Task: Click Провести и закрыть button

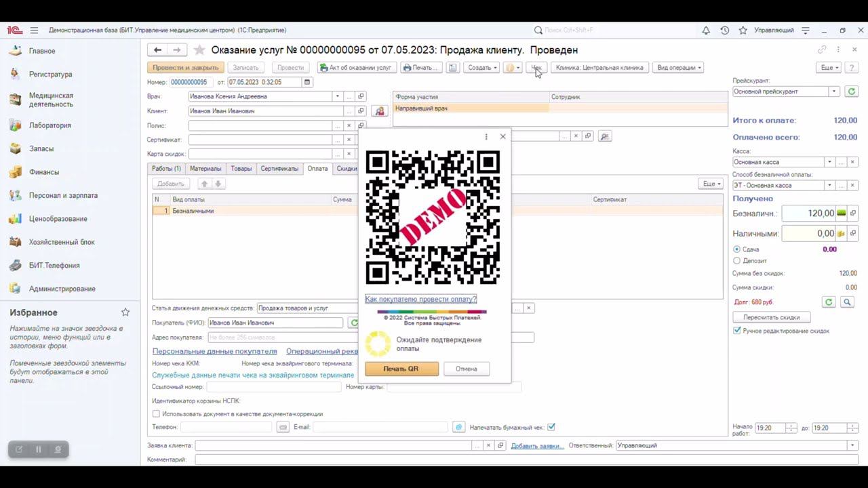Action: (x=186, y=68)
